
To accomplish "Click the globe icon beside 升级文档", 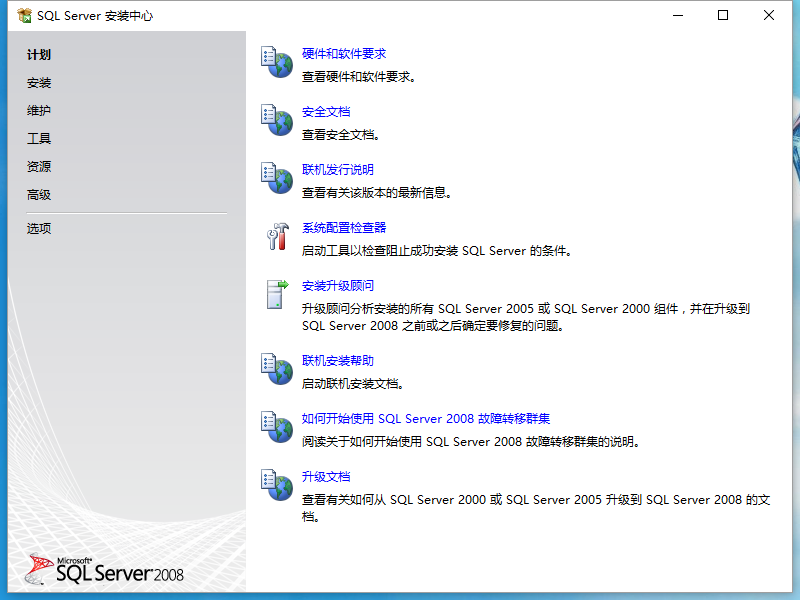I will pyautogui.click(x=277, y=485).
